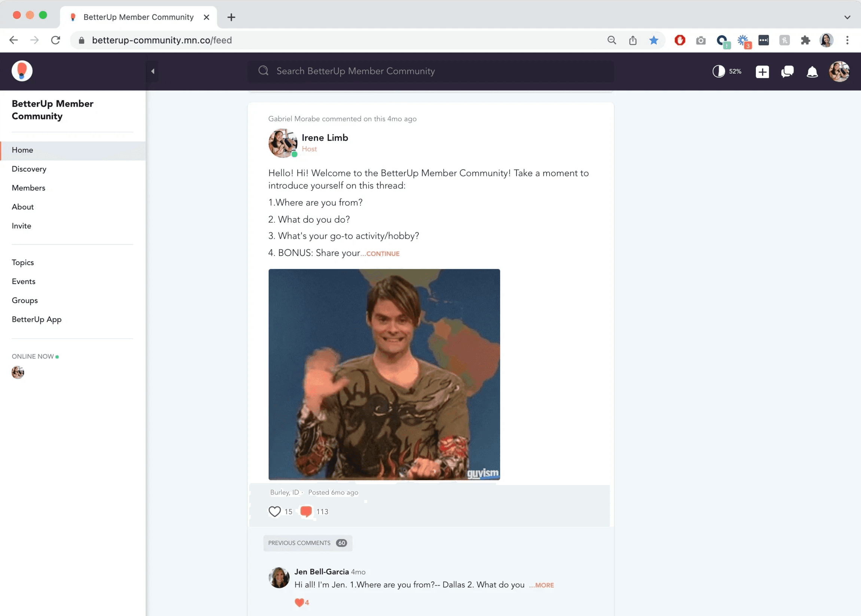Image resolution: width=861 pixels, height=616 pixels.
Task: Focus the Search BetterUp Member Community field
Action: 431,71
